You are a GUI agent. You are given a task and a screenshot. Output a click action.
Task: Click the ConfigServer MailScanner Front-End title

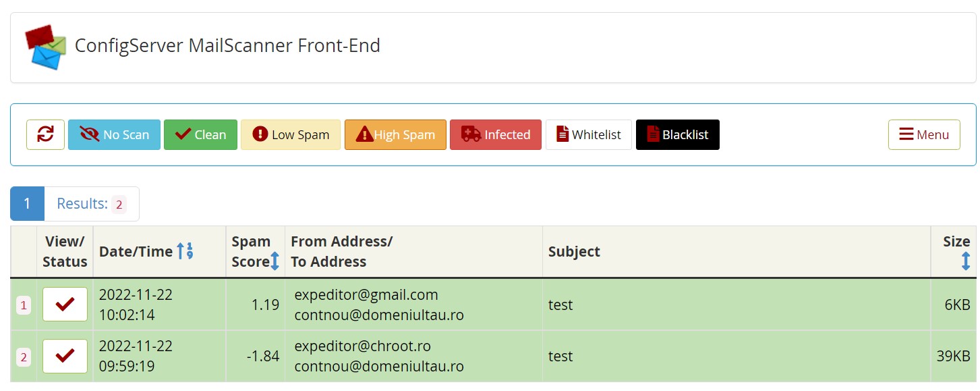(227, 45)
